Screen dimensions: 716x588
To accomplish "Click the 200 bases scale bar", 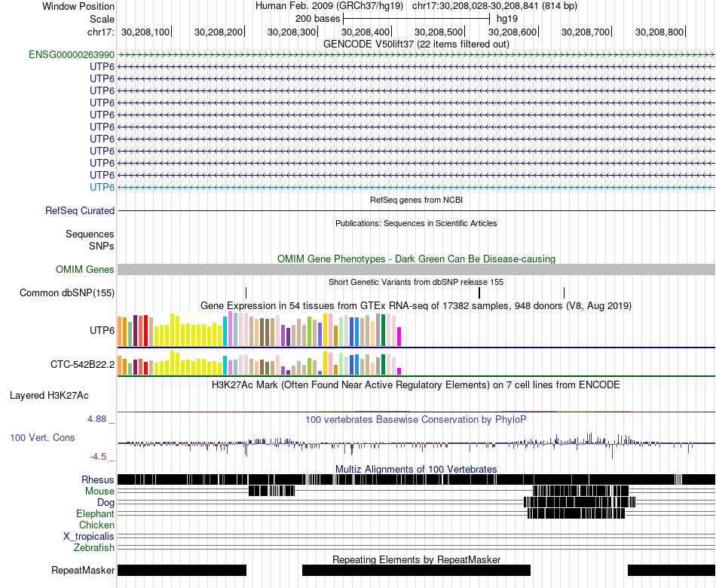I will point(417,19).
